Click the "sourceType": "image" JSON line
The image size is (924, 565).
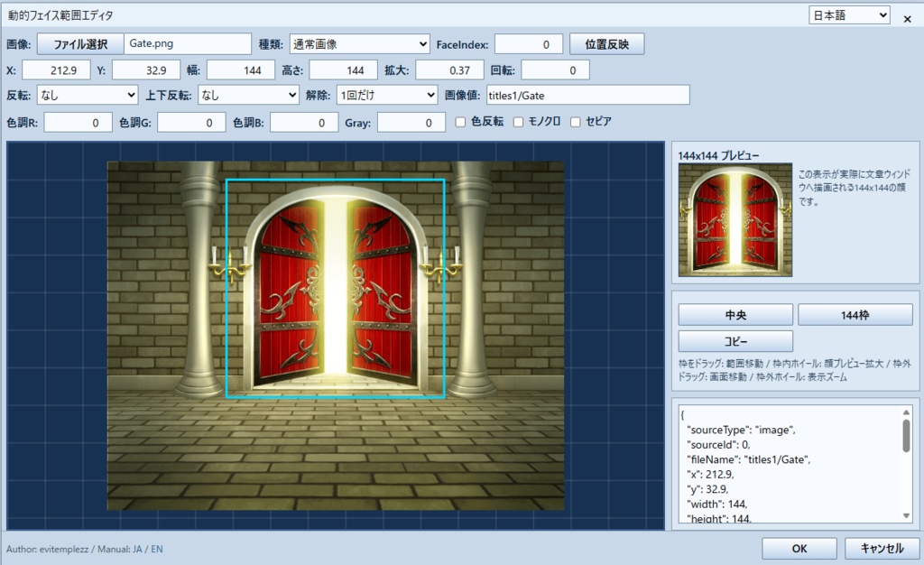(x=742, y=431)
